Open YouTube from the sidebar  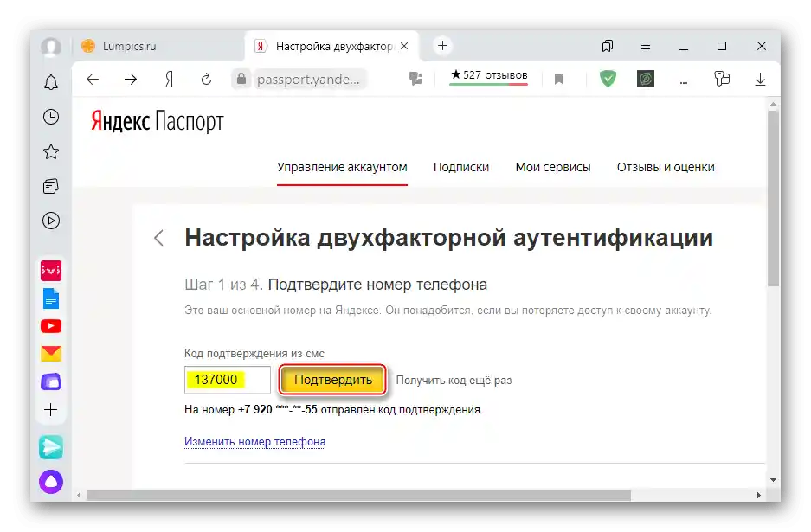[x=51, y=326]
